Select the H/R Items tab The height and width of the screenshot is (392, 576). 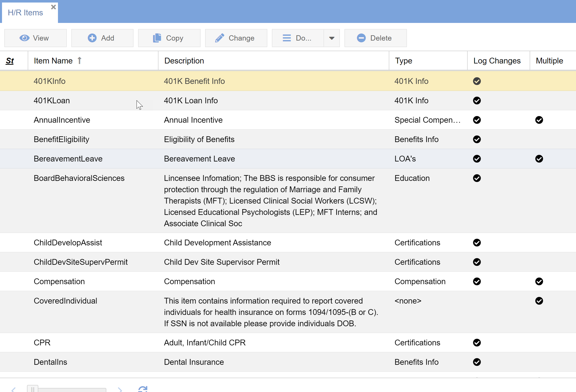(x=25, y=13)
